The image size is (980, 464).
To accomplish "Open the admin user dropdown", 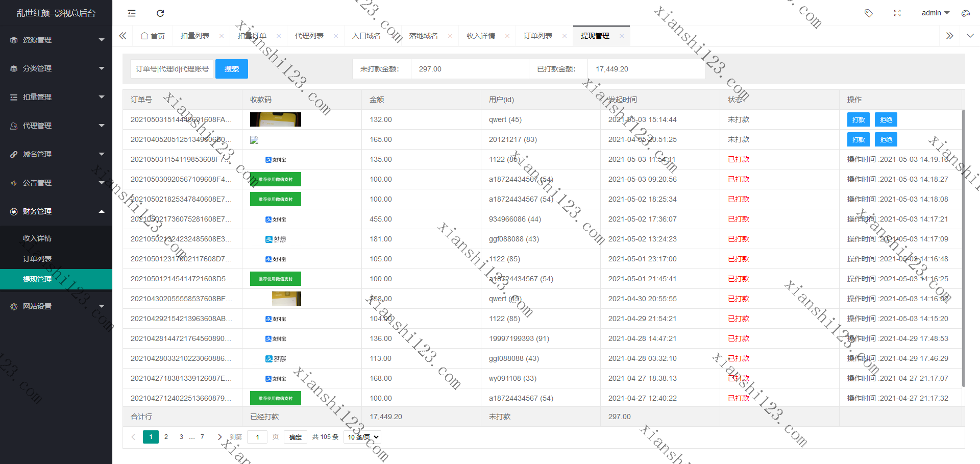I will 935,13.
